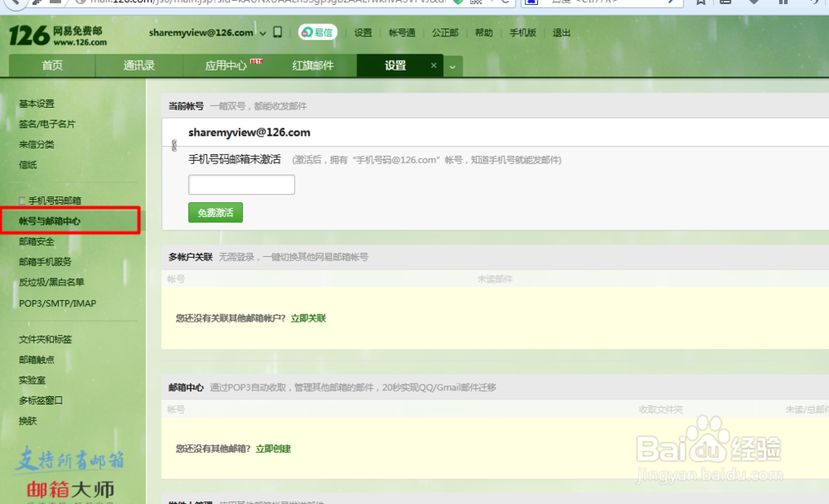Open 文件夹和标签 settings
Viewport: 829px width, 504px height.
[45, 339]
